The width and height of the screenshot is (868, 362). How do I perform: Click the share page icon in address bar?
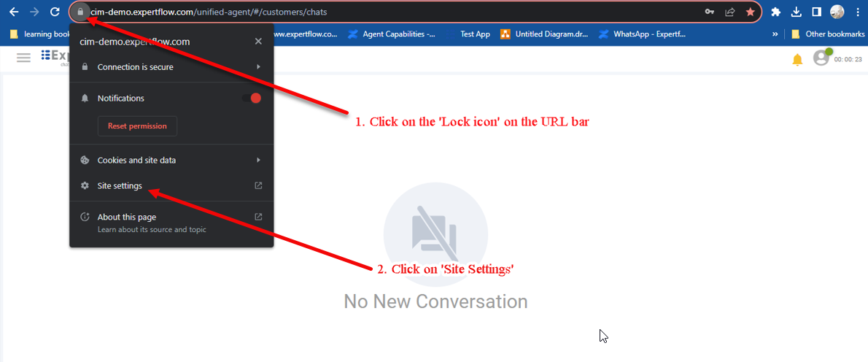729,12
